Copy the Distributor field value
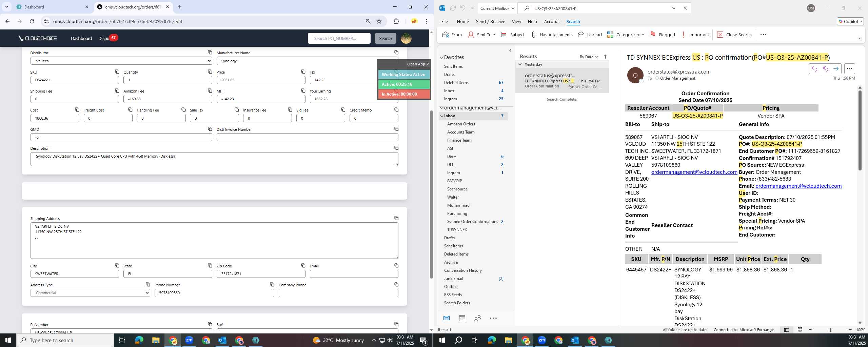Screen dimensions: 868x347 [210, 52]
